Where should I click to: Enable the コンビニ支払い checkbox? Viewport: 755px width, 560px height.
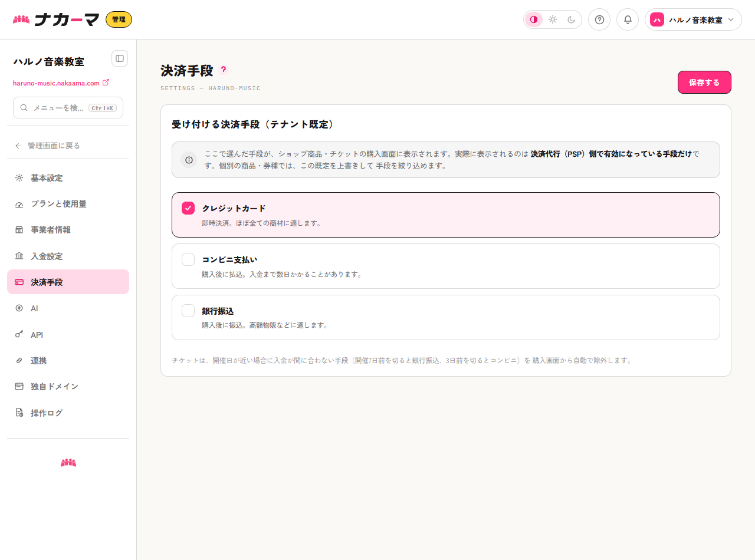tap(188, 259)
